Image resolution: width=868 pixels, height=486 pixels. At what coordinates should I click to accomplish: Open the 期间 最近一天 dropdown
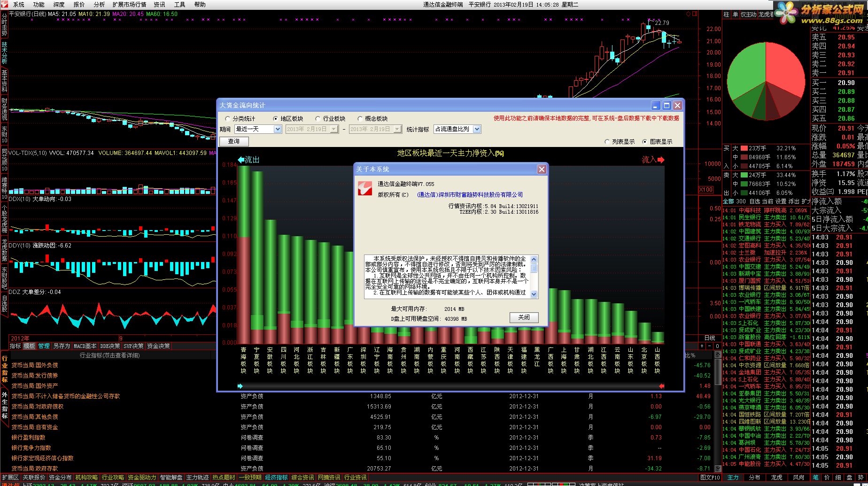(x=277, y=129)
